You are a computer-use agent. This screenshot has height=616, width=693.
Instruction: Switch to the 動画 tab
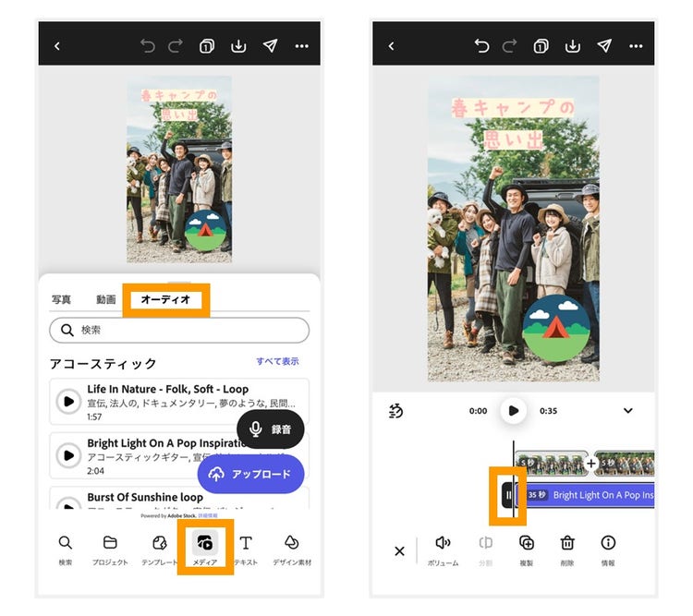tap(105, 299)
